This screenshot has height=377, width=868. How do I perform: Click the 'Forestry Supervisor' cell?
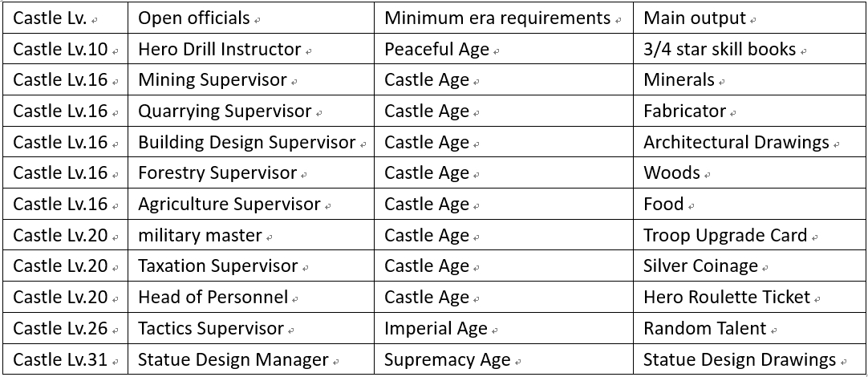point(217,173)
